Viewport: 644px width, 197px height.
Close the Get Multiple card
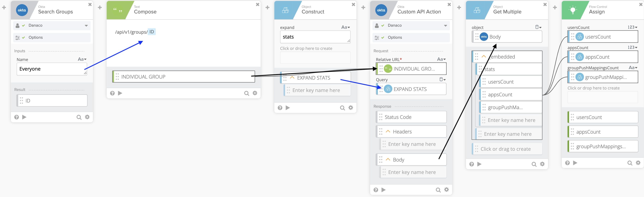coord(545,5)
